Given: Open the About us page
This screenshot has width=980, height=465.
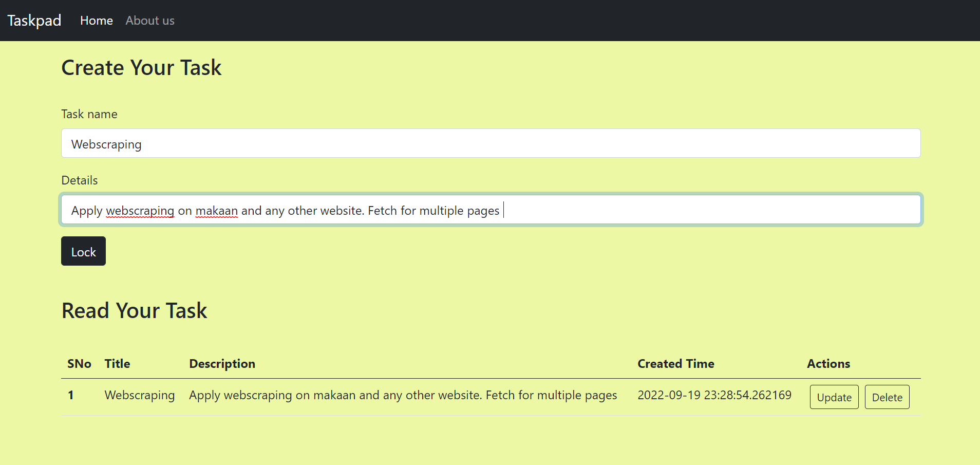Looking at the screenshot, I should pos(150,21).
